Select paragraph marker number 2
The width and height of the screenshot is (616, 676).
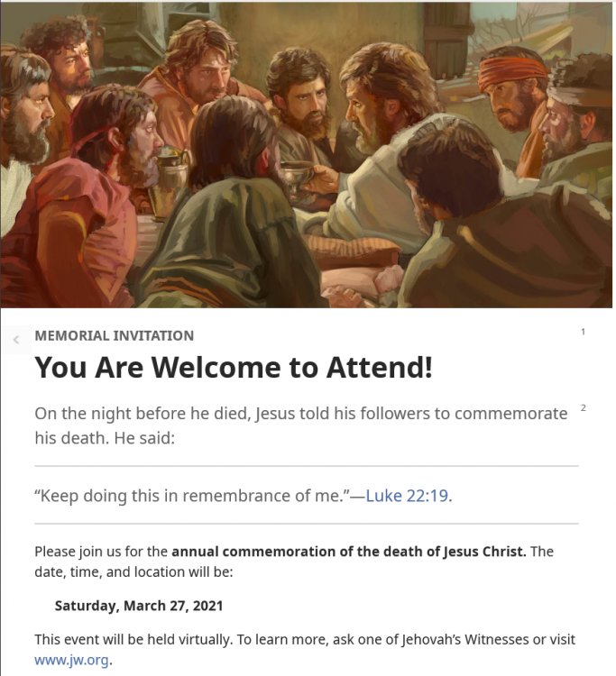click(584, 408)
